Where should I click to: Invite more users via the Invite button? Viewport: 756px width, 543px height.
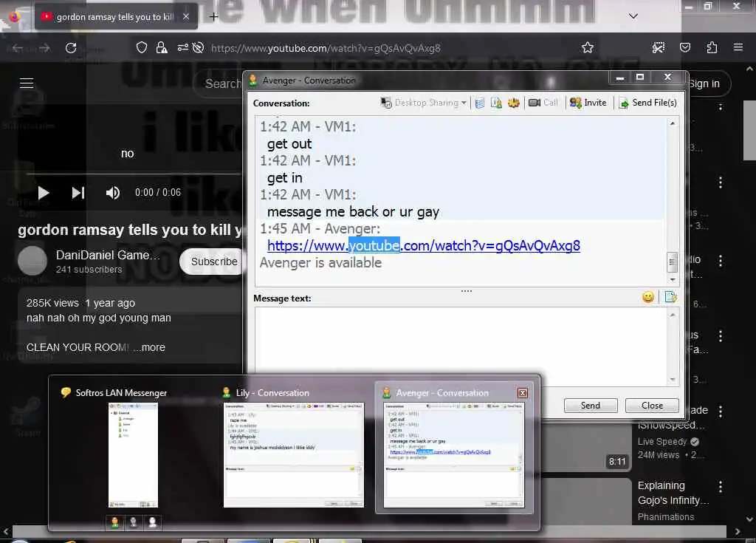click(588, 103)
